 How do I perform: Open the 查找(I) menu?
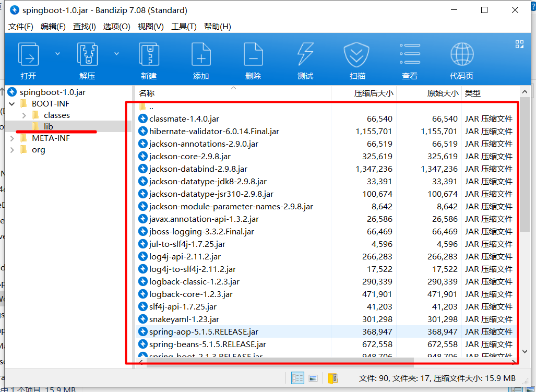pos(84,26)
